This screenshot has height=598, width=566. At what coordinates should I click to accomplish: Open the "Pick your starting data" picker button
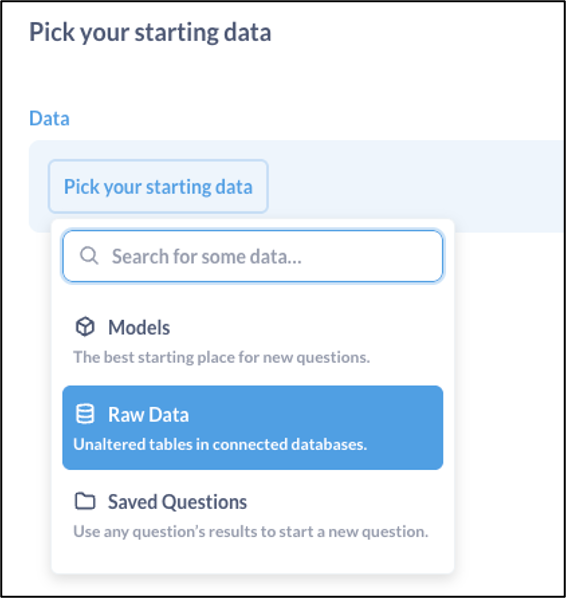click(158, 186)
